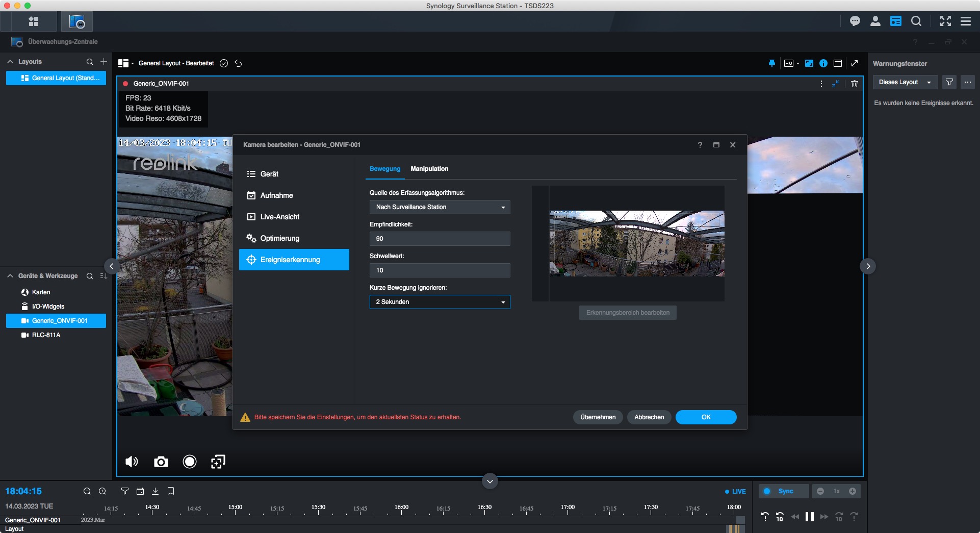
Task: Open the filter icon in Warnungsfenster
Action: click(949, 82)
